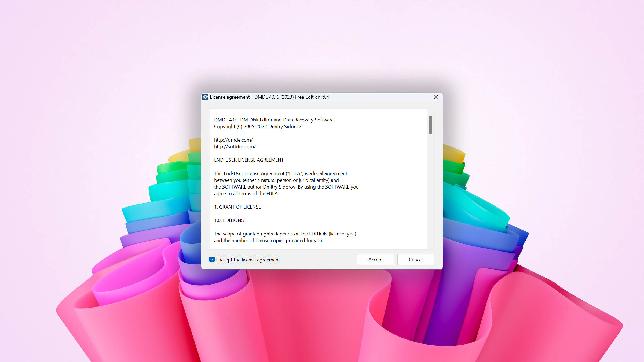Click 'The scope of granted rights depends' line
The width and height of the screenshot is (644, 362).
[x=285, y=234]
